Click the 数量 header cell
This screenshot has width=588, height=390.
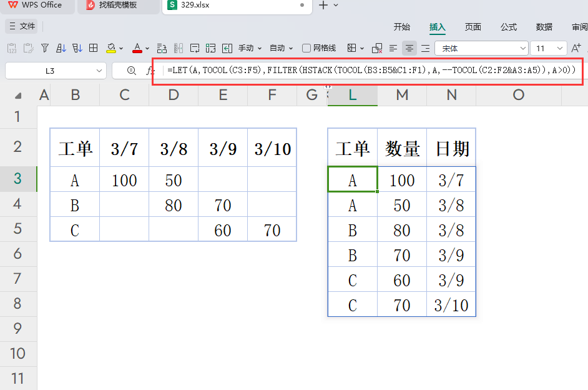402,149
